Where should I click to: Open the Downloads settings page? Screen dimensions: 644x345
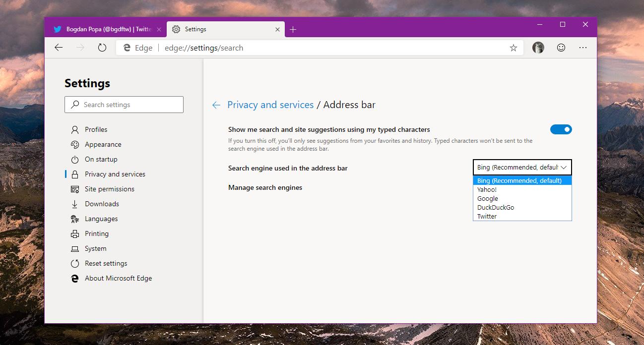pyautogui.click(x=102, y=204)
